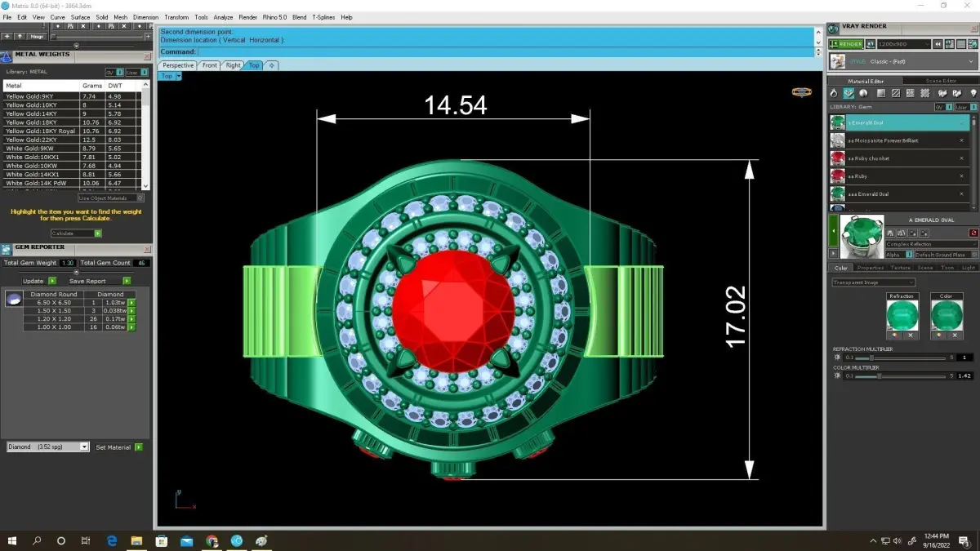Remove the 'aa Ruby' material entry

[961, 176]
